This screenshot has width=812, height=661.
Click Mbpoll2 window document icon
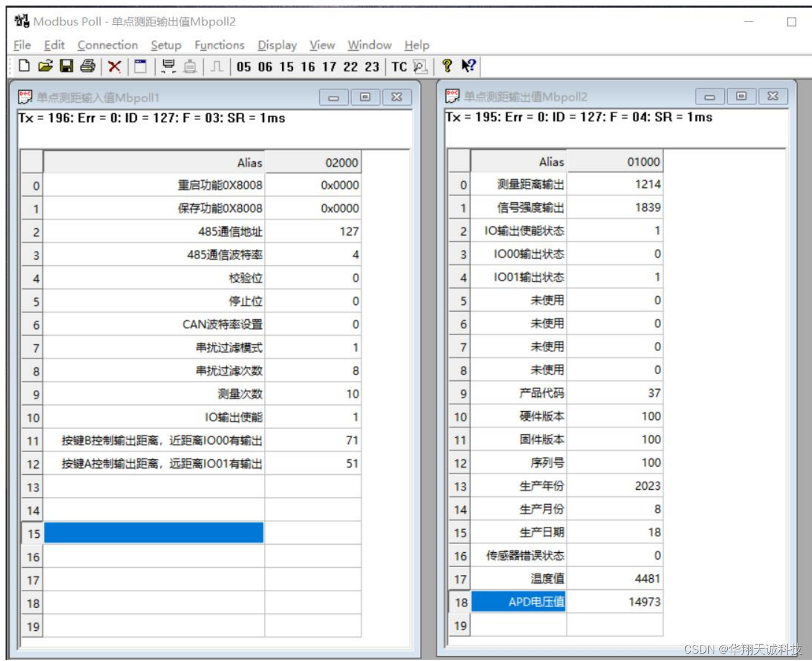coord(453,96)
